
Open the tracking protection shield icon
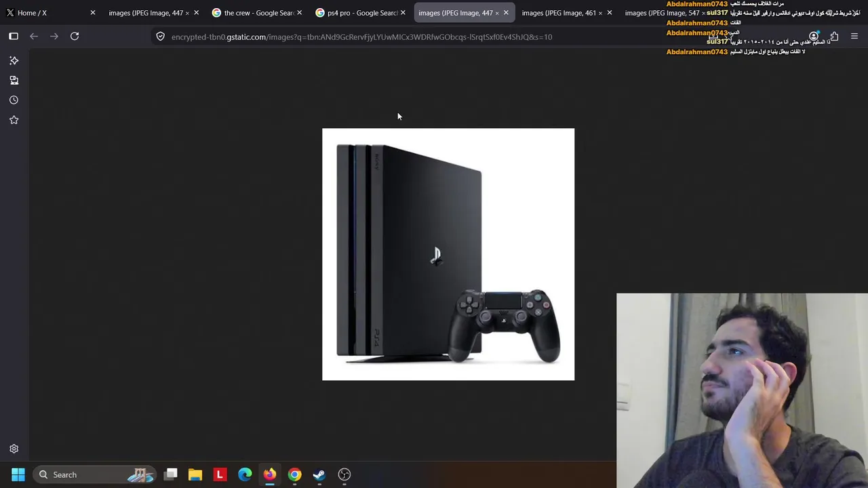click(160, 37)
